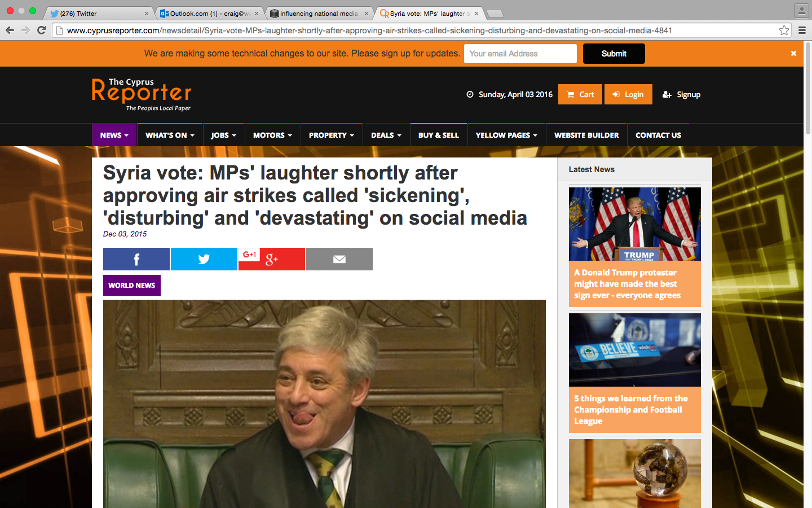The width and height of the screenshot is (812, 508).
Task: Expand the MOTORS dropdown menu
Action: (x=272, y=135)
